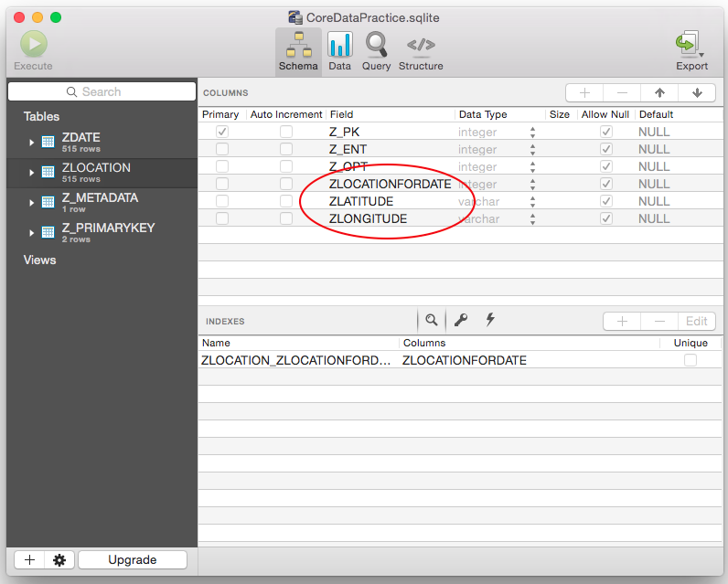Open data type dropdown for ZLONGITUDE
The height and width of the screenshot is (584, 728).
pos(532,218)
